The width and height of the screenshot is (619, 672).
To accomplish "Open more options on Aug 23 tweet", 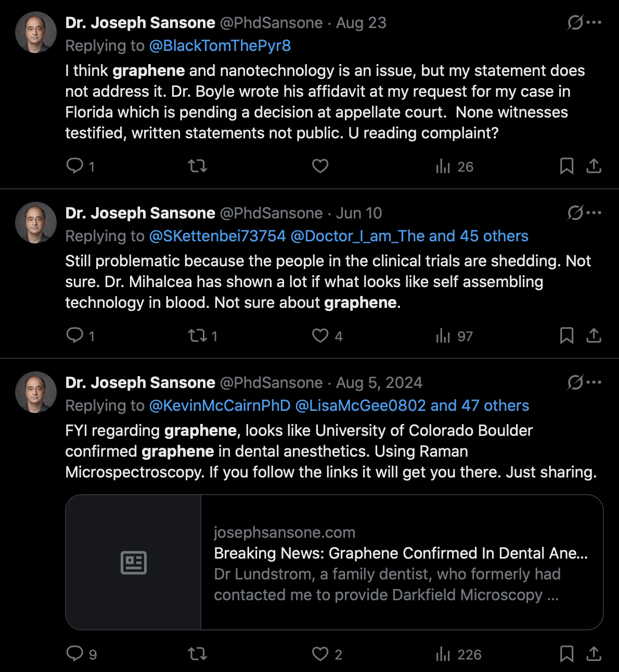I will 594,22.
